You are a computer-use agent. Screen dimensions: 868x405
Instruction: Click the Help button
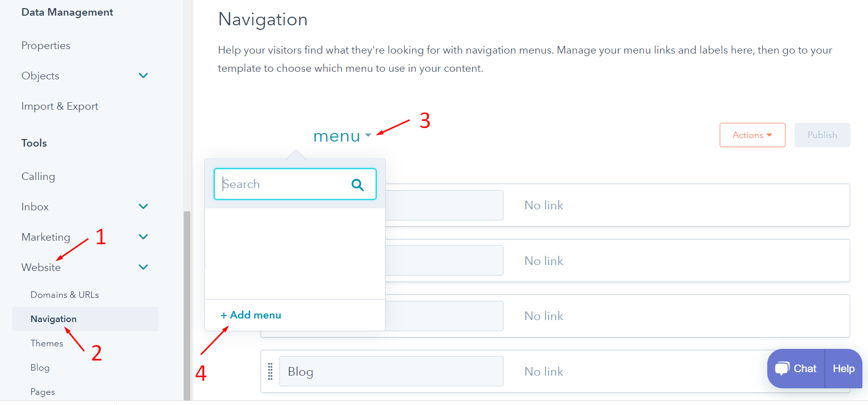tap(843, 369)
